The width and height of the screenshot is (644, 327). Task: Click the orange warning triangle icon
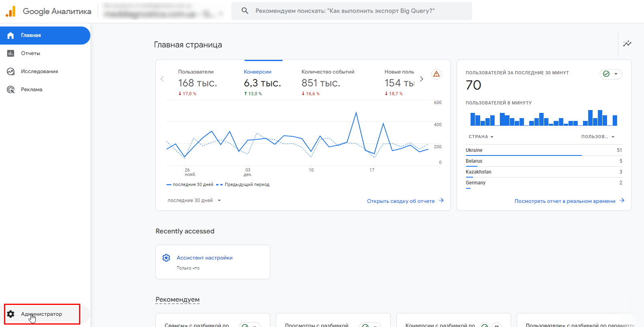tap(436, 74)
